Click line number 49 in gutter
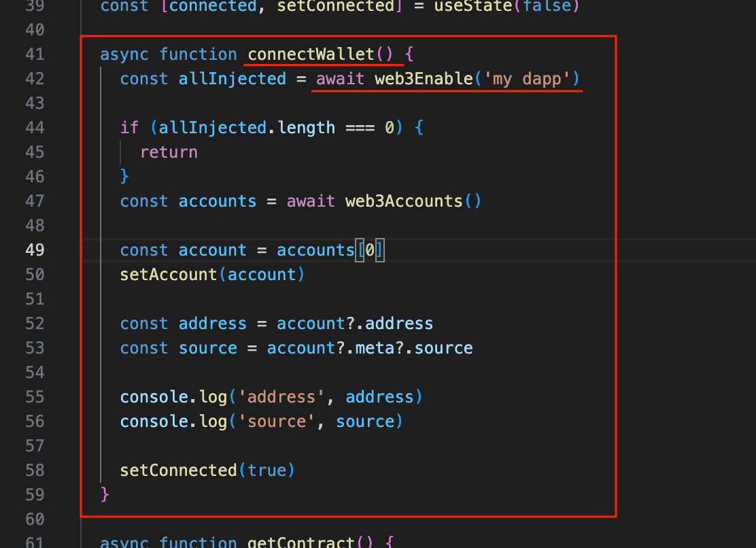The image size is (756, 548). 35,250
